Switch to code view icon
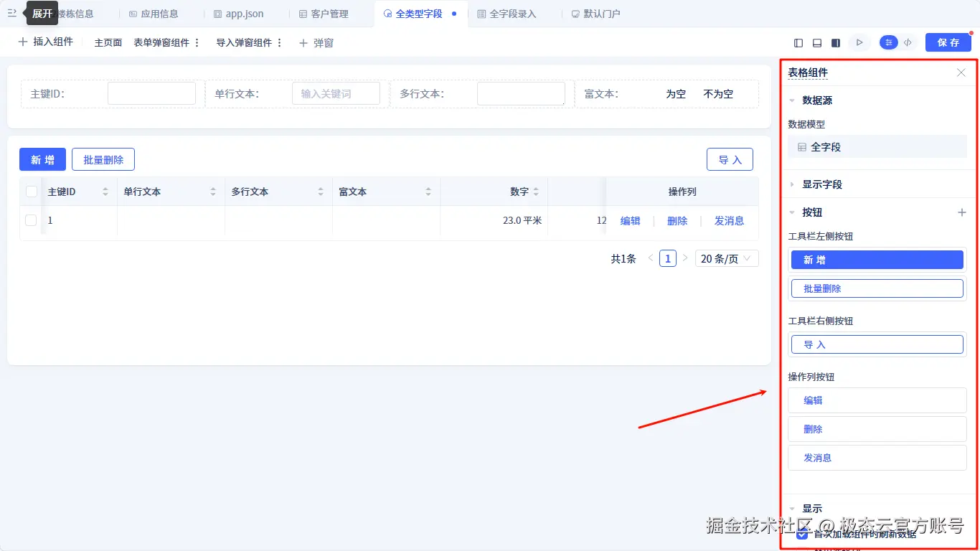Screen dimensions: 980x551 point(908,43)
